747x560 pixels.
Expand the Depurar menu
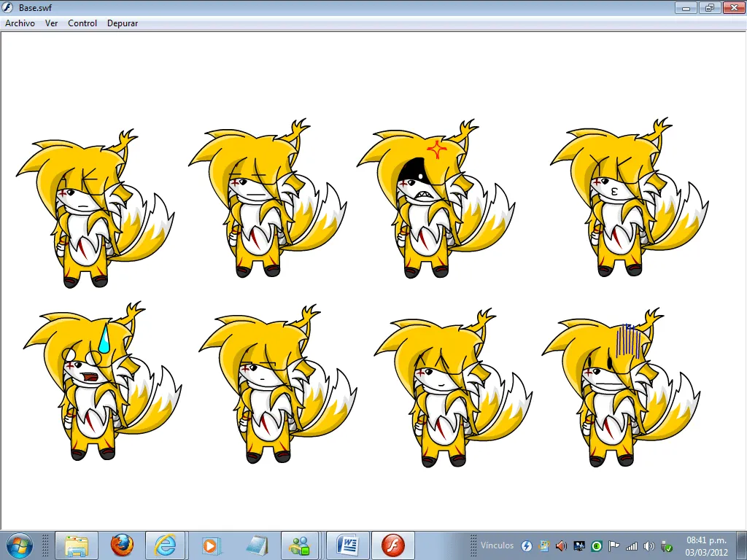pyautogui.click(x=122, y=23)
